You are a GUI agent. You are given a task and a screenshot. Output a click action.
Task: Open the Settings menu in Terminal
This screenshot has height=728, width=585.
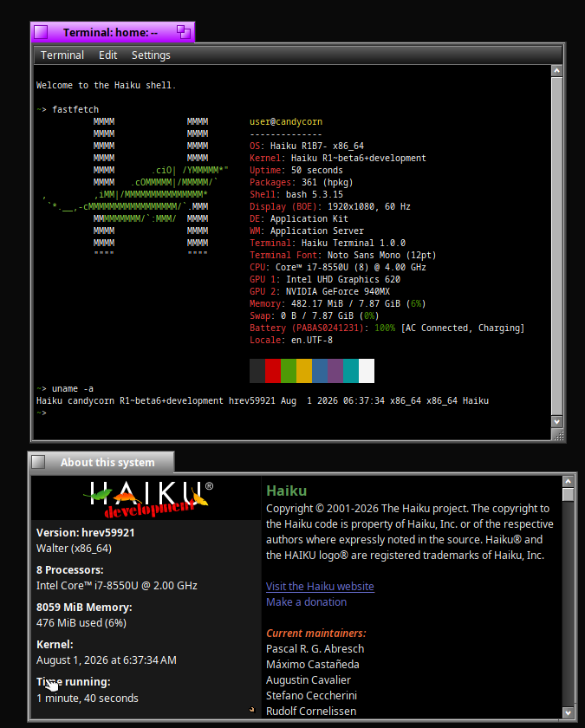(x=151, y=55)
